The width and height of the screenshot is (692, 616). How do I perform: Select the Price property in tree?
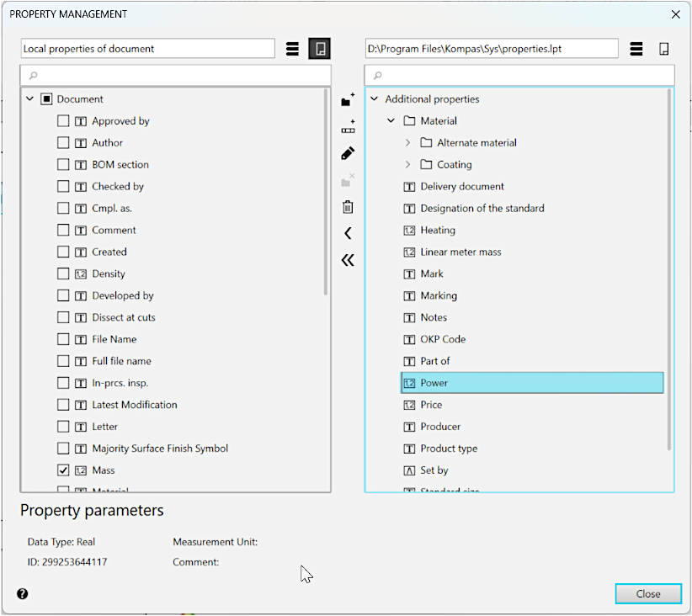[x=431, y=405]
